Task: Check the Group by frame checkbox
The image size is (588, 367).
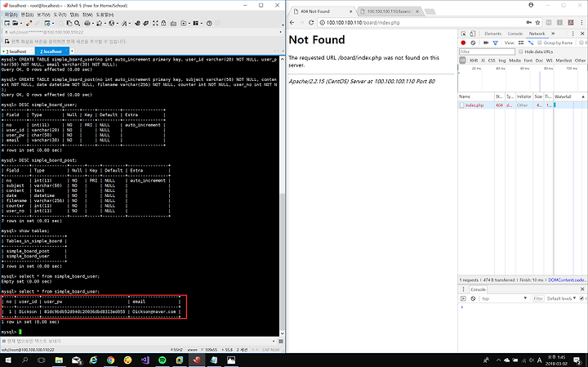Action: [x=540, y=43]
